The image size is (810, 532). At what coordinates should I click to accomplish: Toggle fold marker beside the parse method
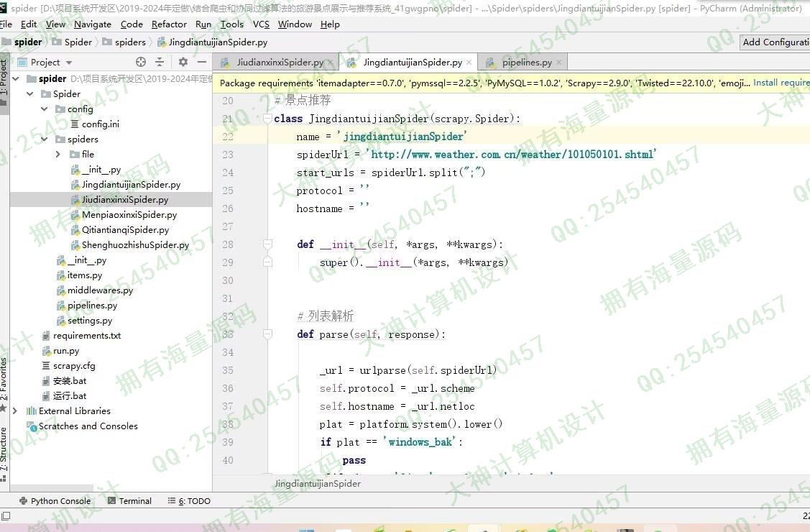coord(267,334)
